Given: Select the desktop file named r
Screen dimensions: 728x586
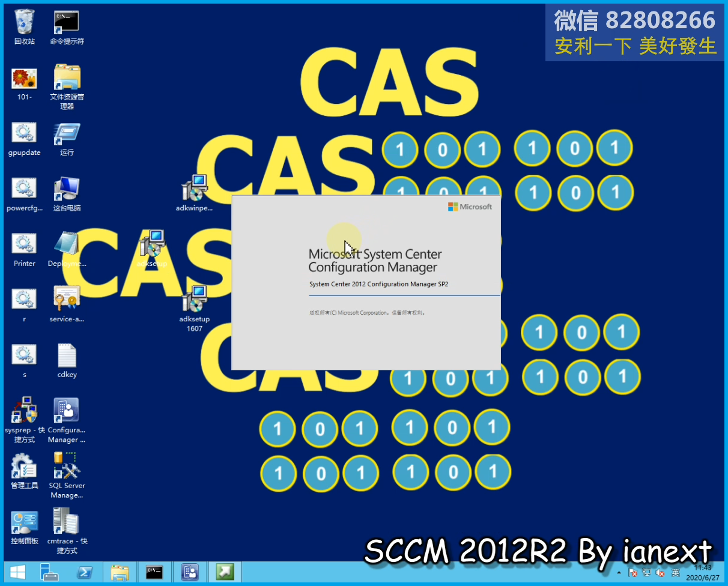Looking at the screenshot, I should [x=25, y=306].
